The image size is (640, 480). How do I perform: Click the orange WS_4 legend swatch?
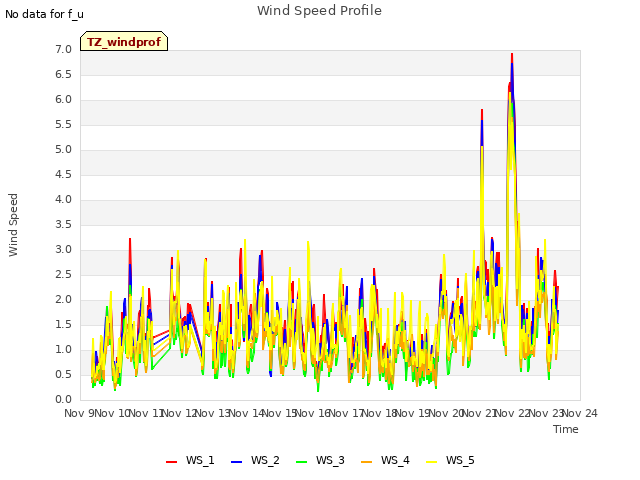tap(367, 462)
